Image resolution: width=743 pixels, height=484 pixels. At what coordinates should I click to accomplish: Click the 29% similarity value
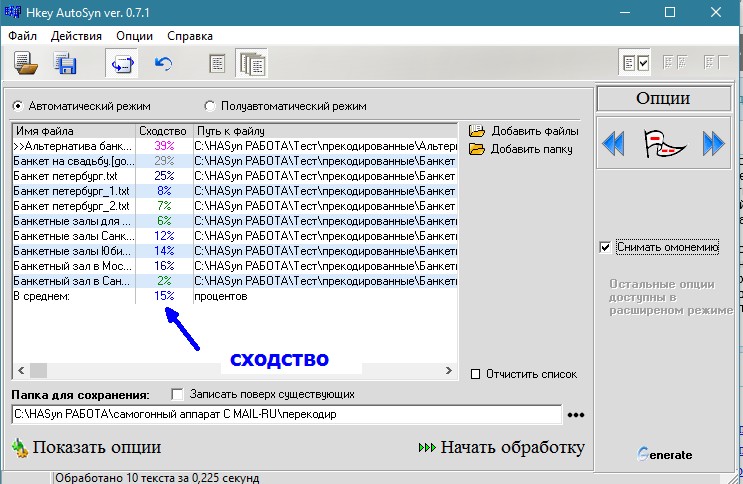click(x=164, y=161)
